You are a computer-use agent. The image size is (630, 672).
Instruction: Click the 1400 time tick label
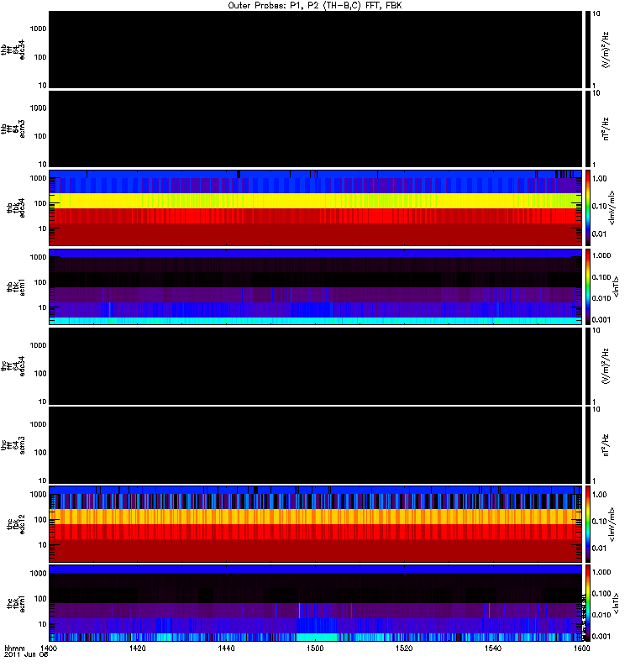(x=49, y=648)
